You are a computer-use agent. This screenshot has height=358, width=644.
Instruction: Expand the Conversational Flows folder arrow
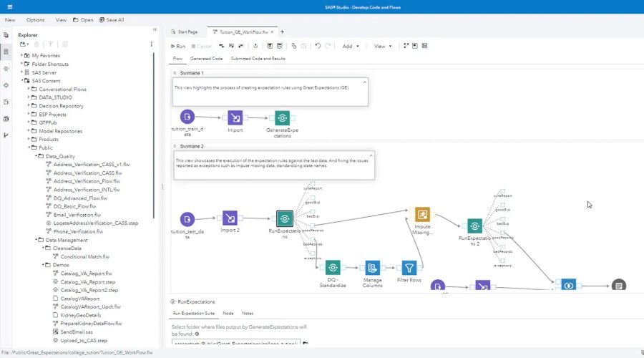click(x=29, y=89)
